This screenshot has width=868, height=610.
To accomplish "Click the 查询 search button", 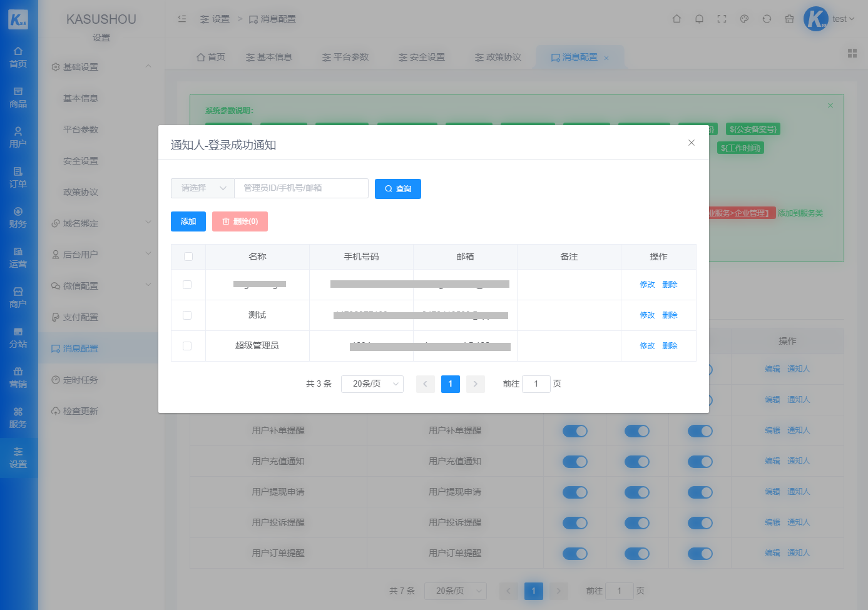I will pyautogui.click(x=398, y=189).
